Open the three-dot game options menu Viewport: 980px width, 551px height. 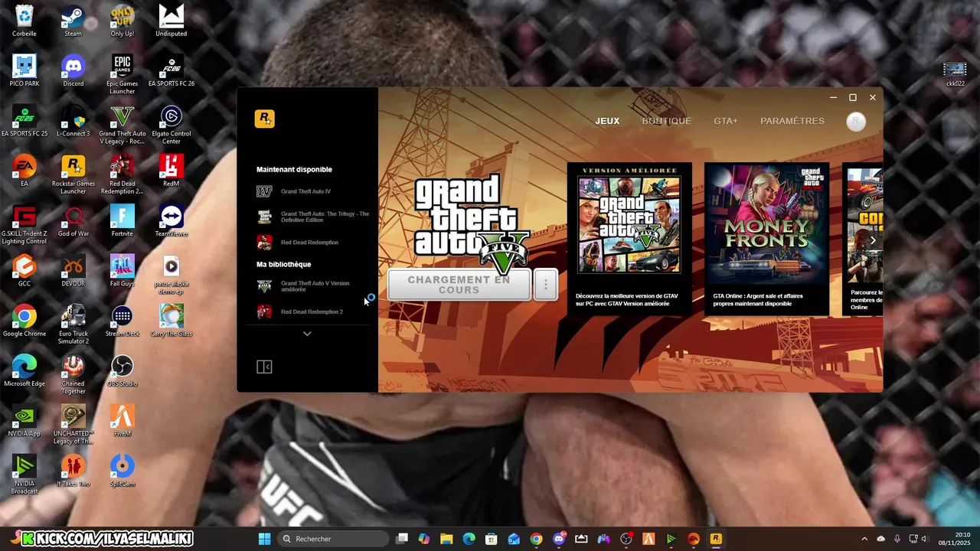pyautogui.click(x=546, y=285)
